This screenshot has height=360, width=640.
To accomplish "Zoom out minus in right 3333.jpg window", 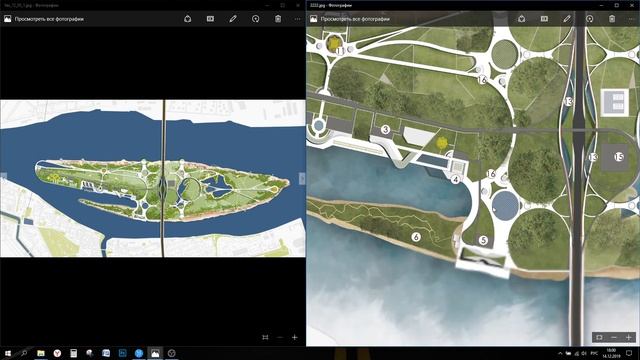I will pyautogui.click(x=614, y=337).
